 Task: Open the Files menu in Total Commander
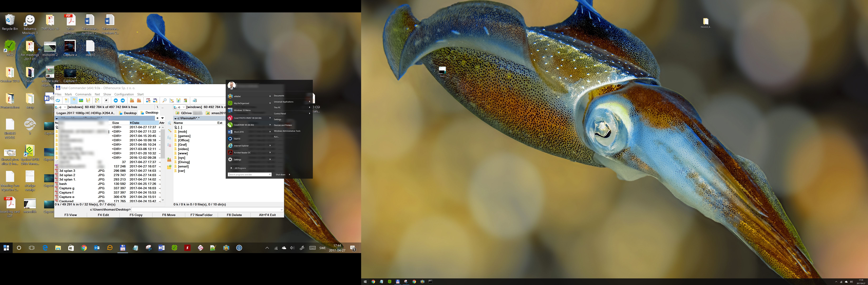(x=58, y=94)
